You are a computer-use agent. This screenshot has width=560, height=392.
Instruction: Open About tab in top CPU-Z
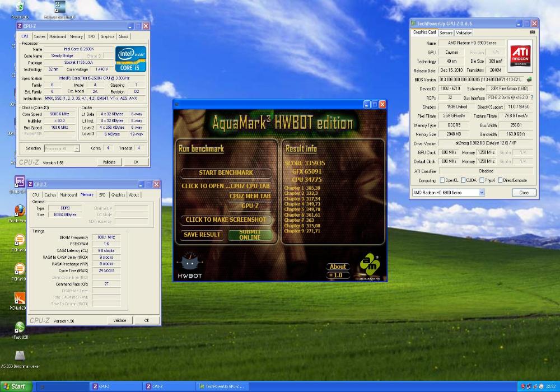click(x=123, y=36)
